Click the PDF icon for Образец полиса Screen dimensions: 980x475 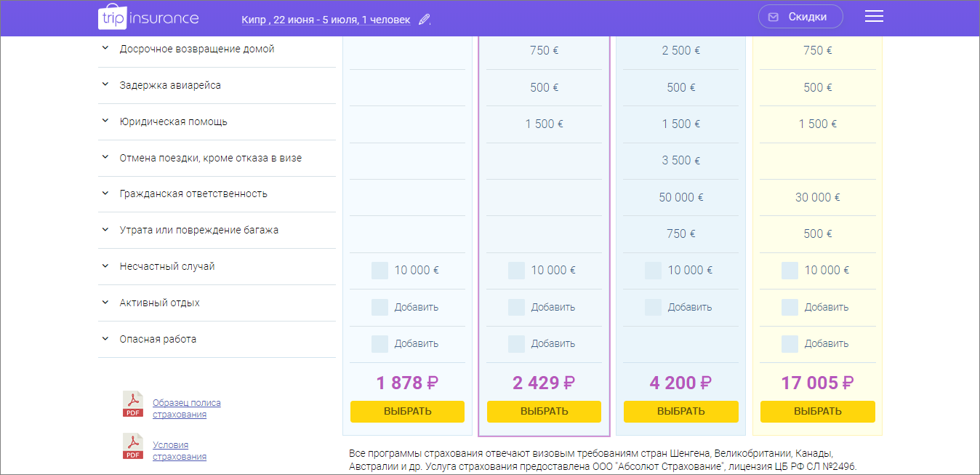(133, 404)
